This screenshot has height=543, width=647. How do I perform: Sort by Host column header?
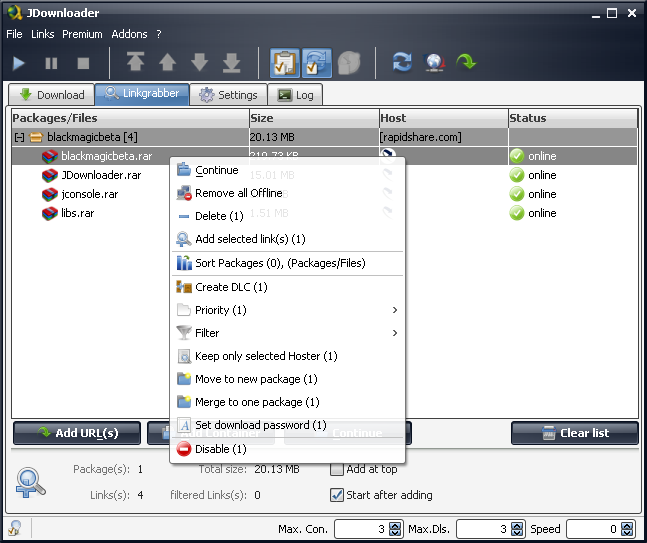444,118
